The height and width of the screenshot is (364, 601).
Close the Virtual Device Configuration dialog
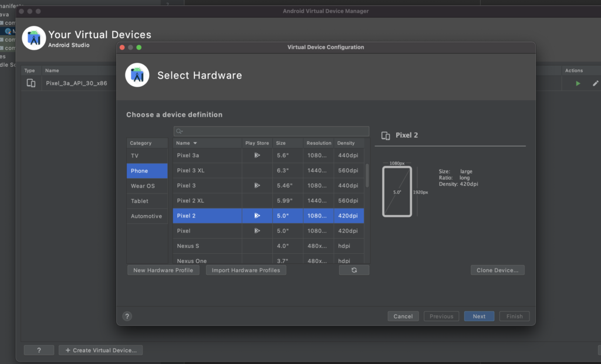pyautogui.click(x=122, y=47)
